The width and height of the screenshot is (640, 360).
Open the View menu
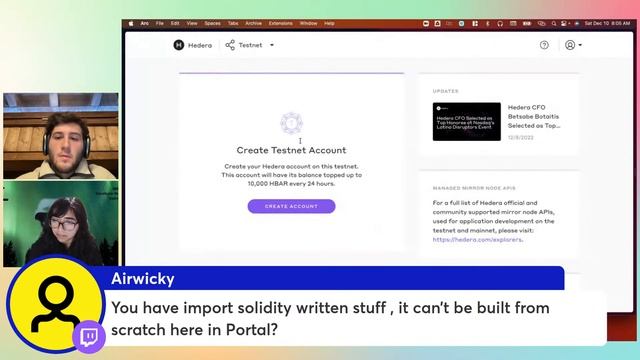(x=192, y=24)
